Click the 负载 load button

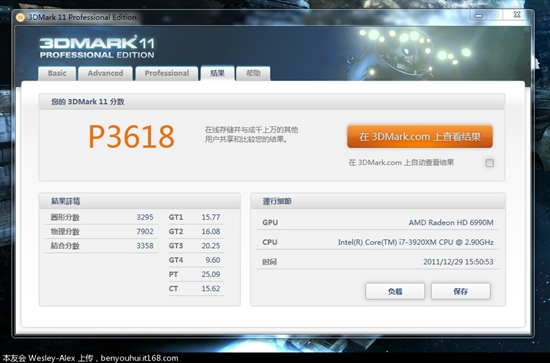click(395, 291)
